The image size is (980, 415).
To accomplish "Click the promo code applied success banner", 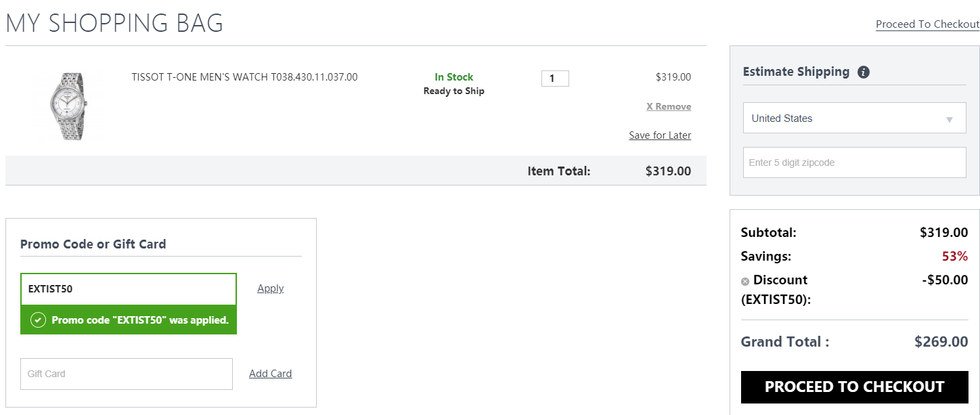I will [x=129, y=320].
